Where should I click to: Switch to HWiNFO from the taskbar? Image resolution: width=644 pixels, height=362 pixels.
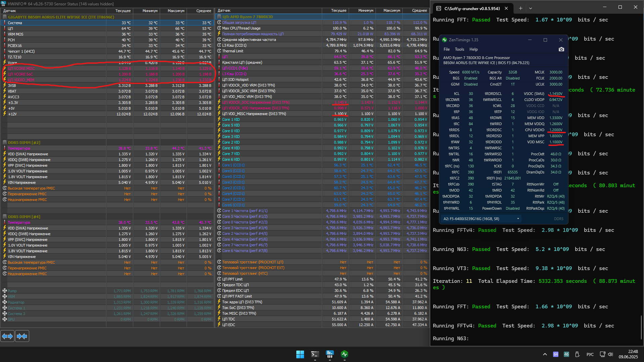tap(330, 354)
